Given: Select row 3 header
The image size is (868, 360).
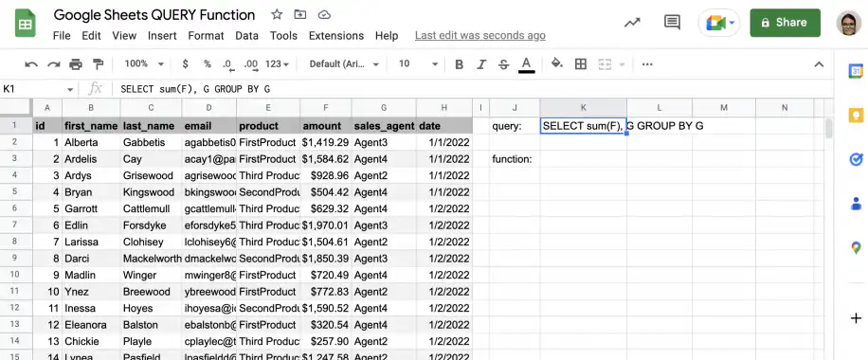Looking at the screenshot, I should coord(16,159).
